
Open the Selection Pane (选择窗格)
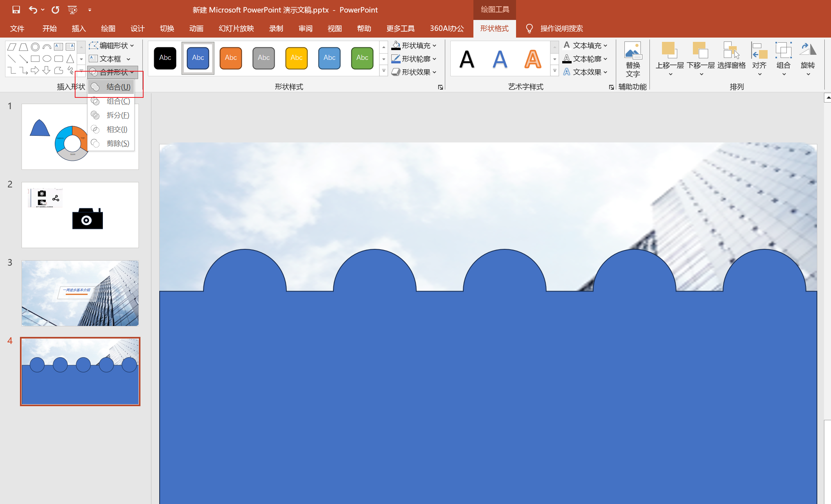pos(731,59)
